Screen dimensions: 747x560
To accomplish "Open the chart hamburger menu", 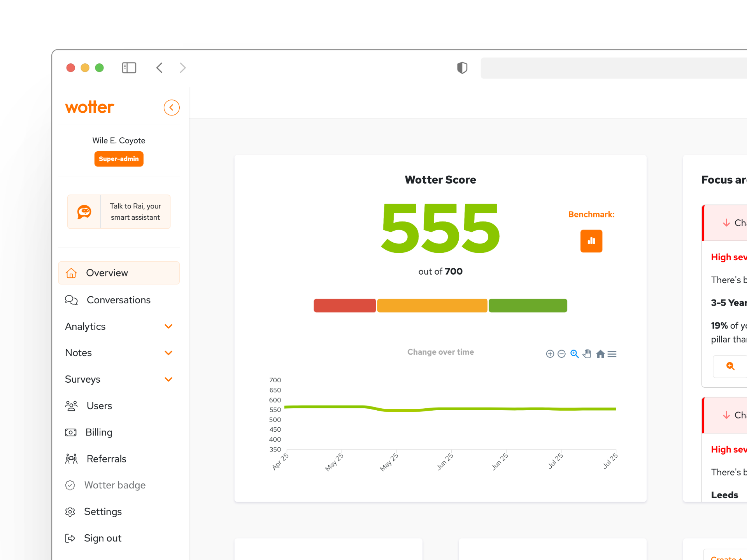I will coord(612,354).
